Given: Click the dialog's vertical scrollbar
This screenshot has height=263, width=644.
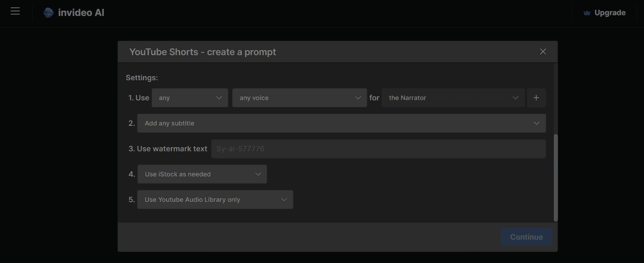Looking at the screenshot, I should [x=556, y=178].
